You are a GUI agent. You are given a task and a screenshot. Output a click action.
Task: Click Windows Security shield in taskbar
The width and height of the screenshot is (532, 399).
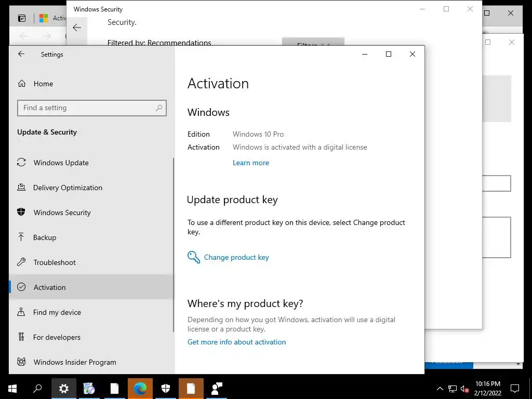click(x=166, y=389)
